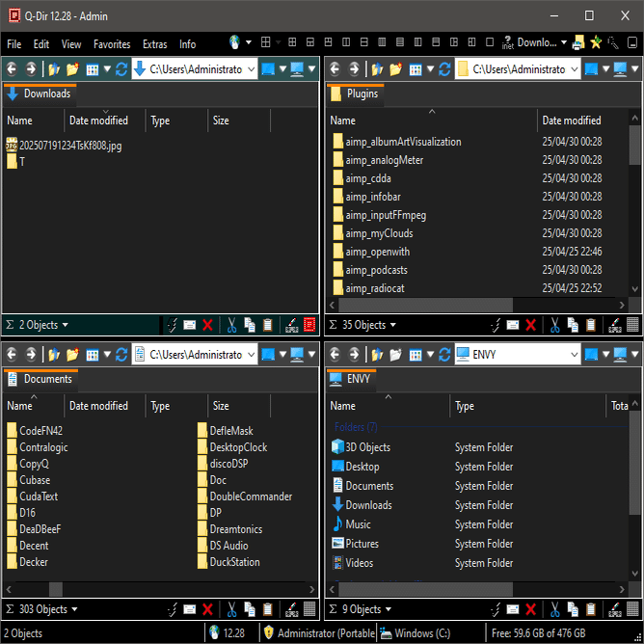Screen dimensions: 644x644
Task: Select the four horizontal rows layout
Action: [x=400, y=42]
